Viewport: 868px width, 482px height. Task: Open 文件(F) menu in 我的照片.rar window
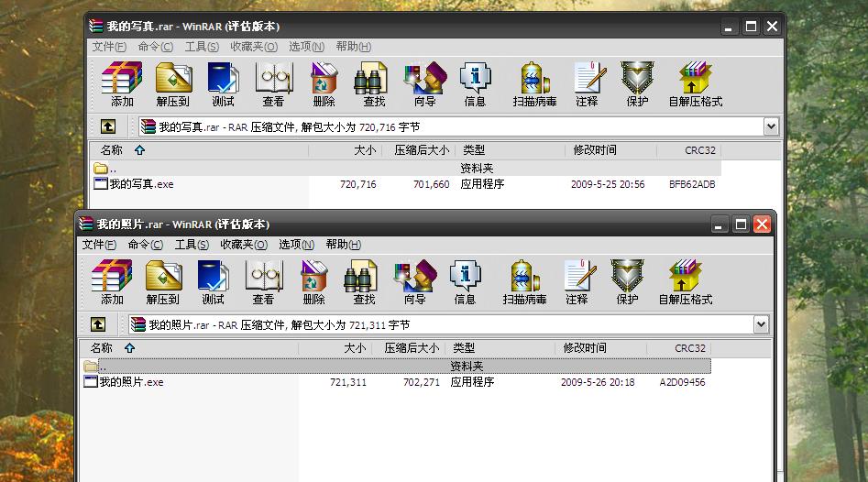pyautogui.click(x=99, y=245)
